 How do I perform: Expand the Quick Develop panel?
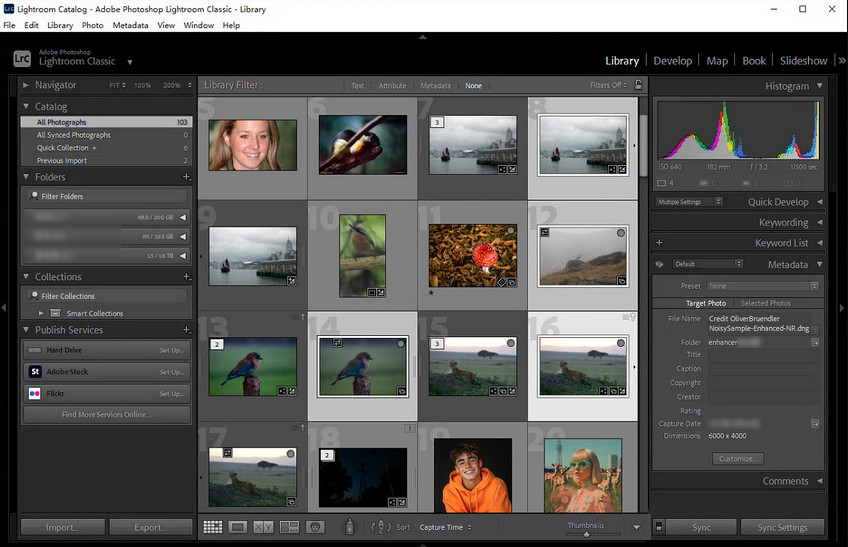point(820,201)
